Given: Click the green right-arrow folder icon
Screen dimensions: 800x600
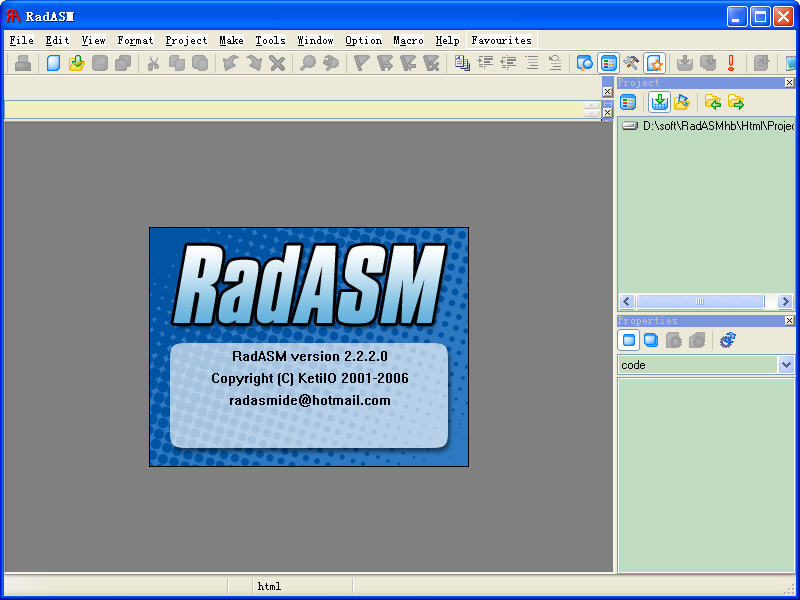Looking at the screenshot, I should point(736,102).
